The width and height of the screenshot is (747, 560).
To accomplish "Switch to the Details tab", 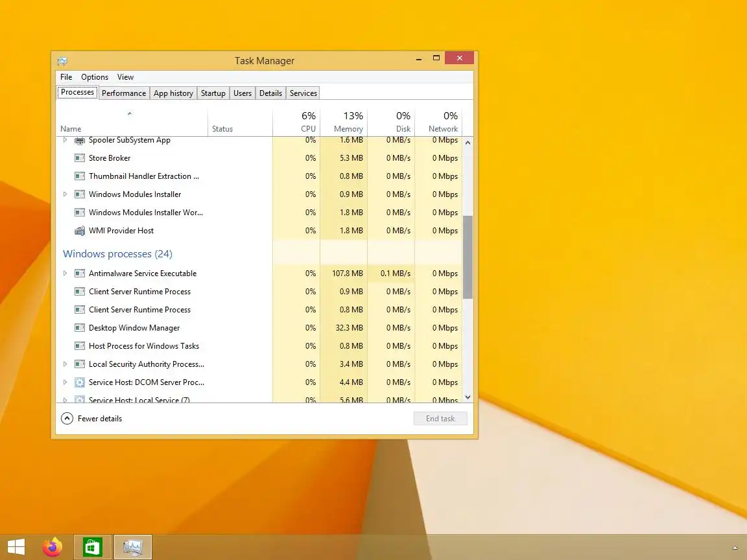I will tap(270, 93).
